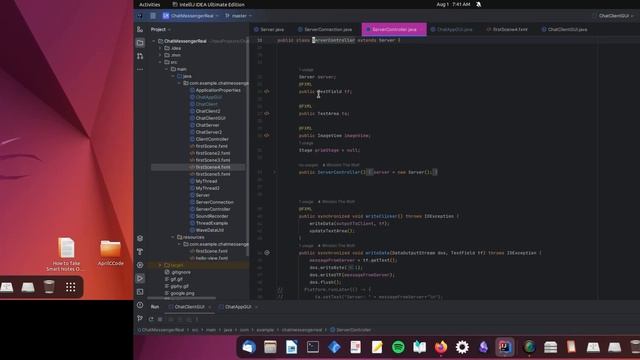Click ServerController in the breadcrumb bar
640x360 pixels.
click(x=351, y=330)
